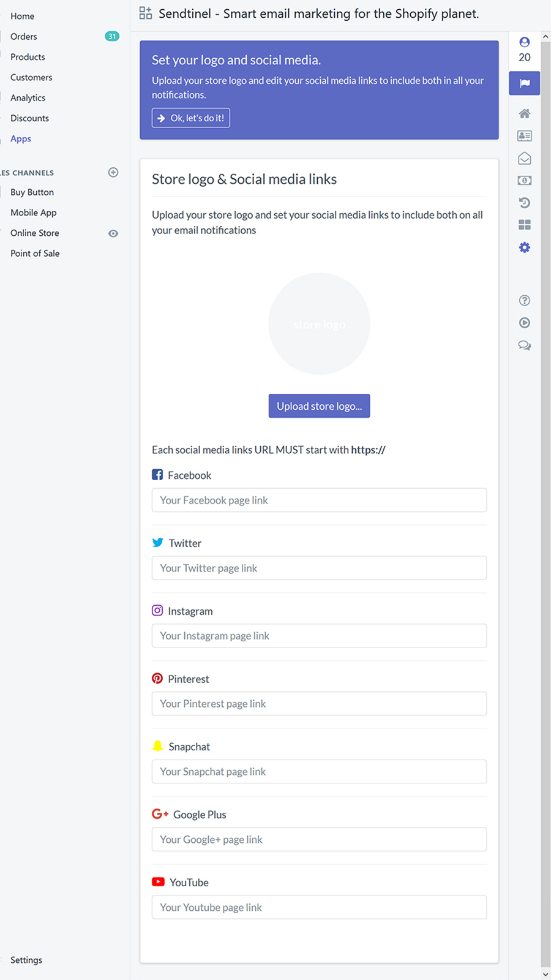551x980 pixels.
Task: Open the Mobile App channel
Action: [x=33, y=213]
